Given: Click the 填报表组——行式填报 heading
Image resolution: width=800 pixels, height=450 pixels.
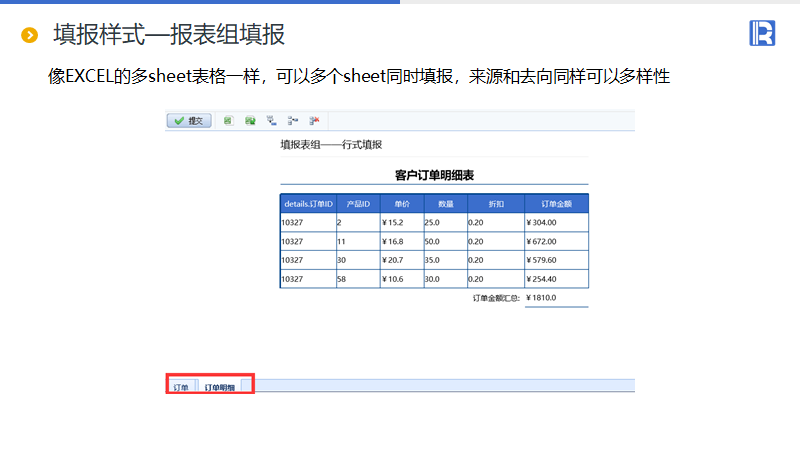Looking at the screenshot, I should (x=331, y=145).
